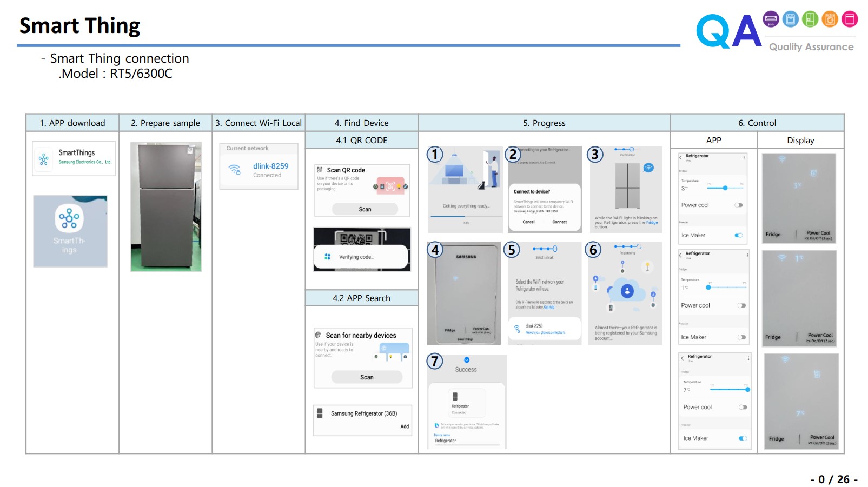
Task: Open more options on the 3°C Refrigerator screen
Action: [744, 157]
